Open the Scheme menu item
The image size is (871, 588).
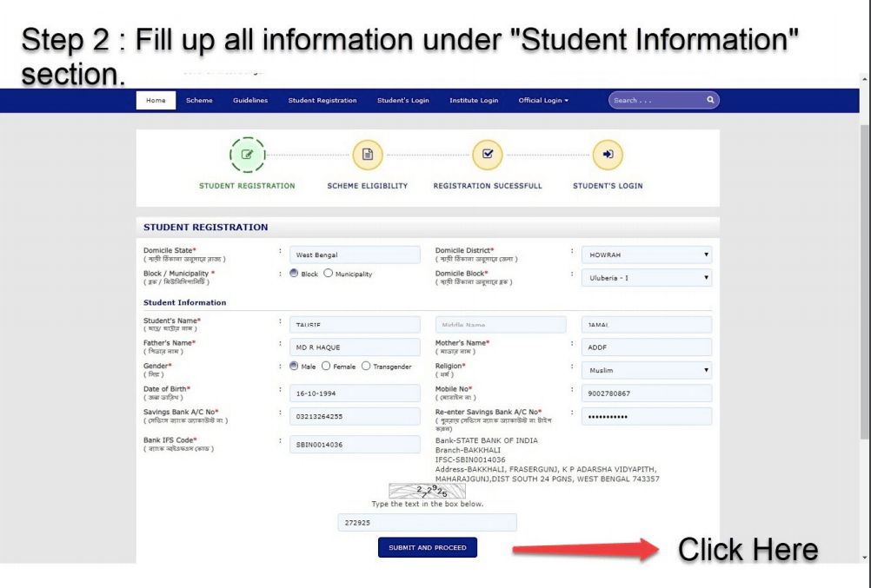click(199, 101)
